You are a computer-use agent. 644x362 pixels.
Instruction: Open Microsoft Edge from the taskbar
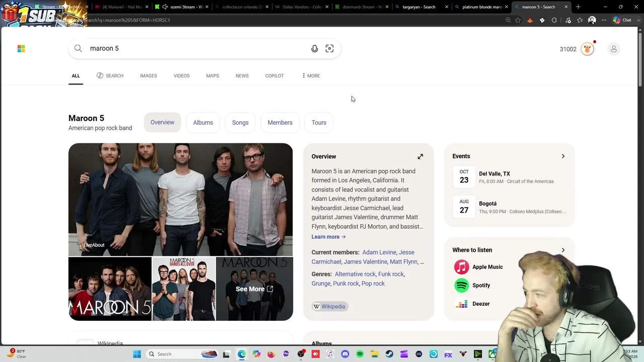[242, 354]
